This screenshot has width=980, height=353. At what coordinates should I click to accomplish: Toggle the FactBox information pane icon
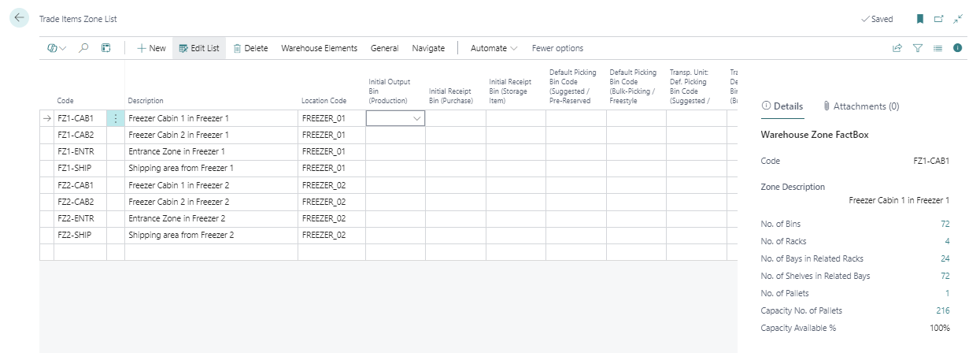(958, 48)
